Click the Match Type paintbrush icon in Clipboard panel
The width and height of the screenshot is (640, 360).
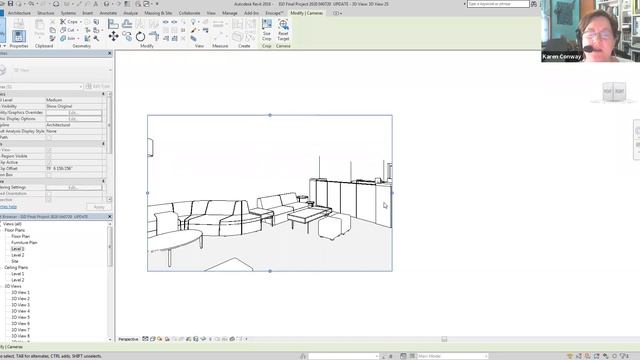[52, 38]
